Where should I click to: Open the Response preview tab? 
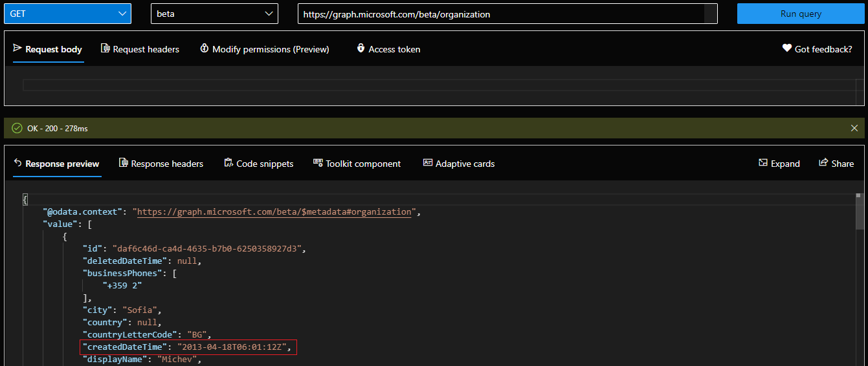(x=61, y=164)
